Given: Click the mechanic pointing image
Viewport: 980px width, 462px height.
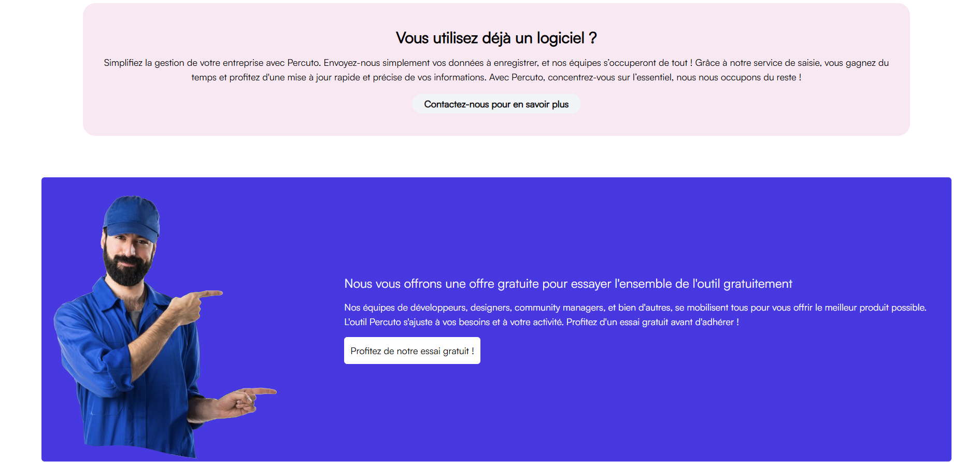Looking at the screenshot, I should click(x=165, y=327).
